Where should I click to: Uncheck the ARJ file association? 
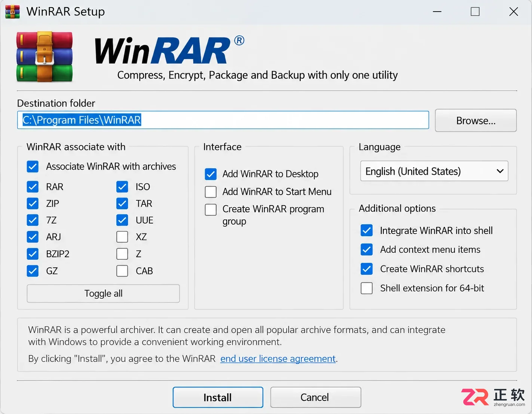point(33,237)
